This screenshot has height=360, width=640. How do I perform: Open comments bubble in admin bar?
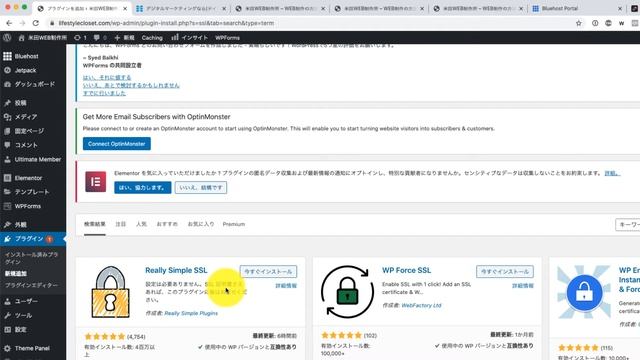coord(100,38)
